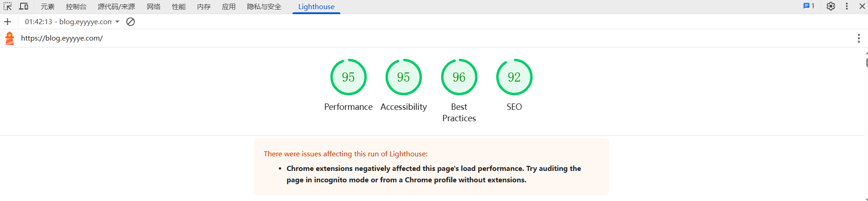Open the 控制台 tab
Viewport: 868px width, 201px height.
(x=76, y=6)
